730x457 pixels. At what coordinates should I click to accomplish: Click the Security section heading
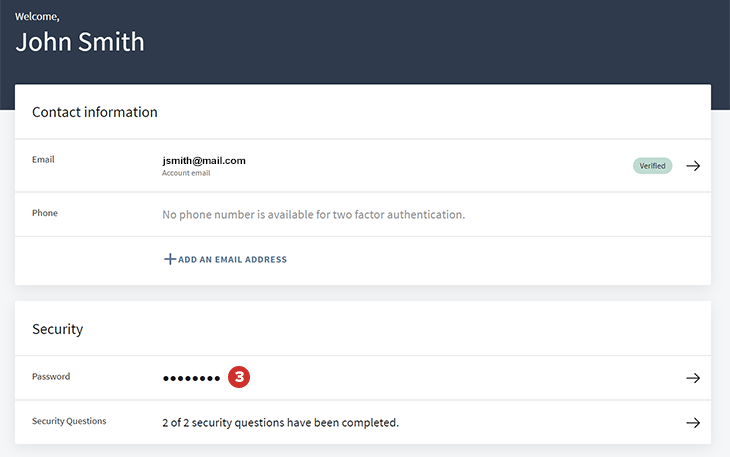pos(57,329)
